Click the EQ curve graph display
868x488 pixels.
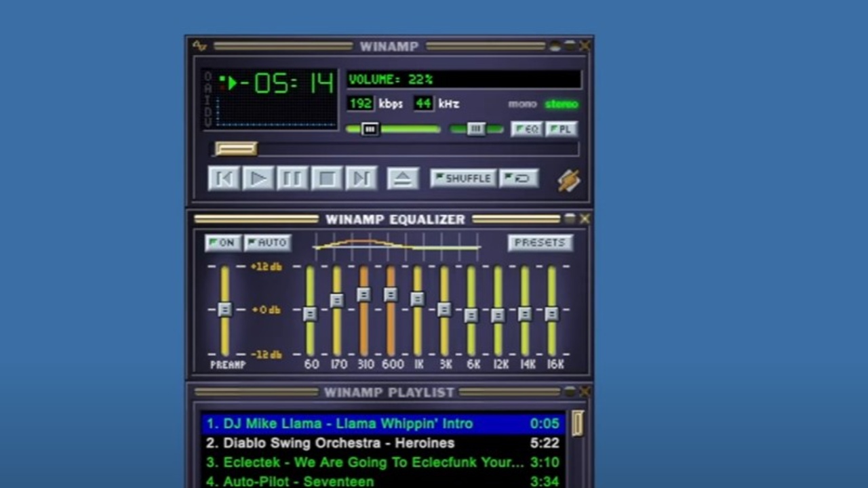[x=397, y=245]
